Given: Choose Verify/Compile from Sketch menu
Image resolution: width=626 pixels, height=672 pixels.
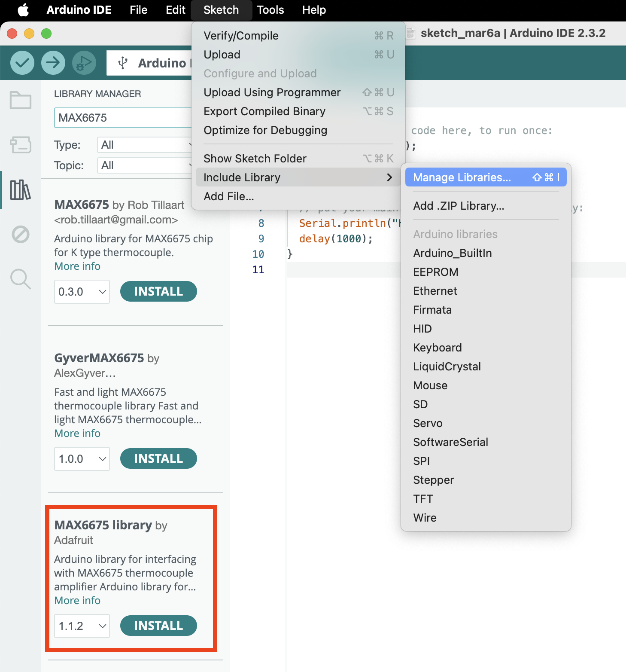Looking at the screenshot, I should (x=298, y=36).
